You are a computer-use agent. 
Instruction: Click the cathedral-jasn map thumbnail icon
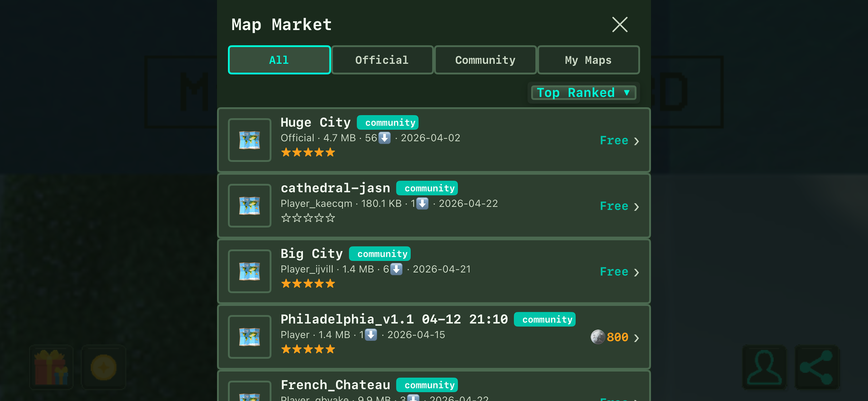250,206
